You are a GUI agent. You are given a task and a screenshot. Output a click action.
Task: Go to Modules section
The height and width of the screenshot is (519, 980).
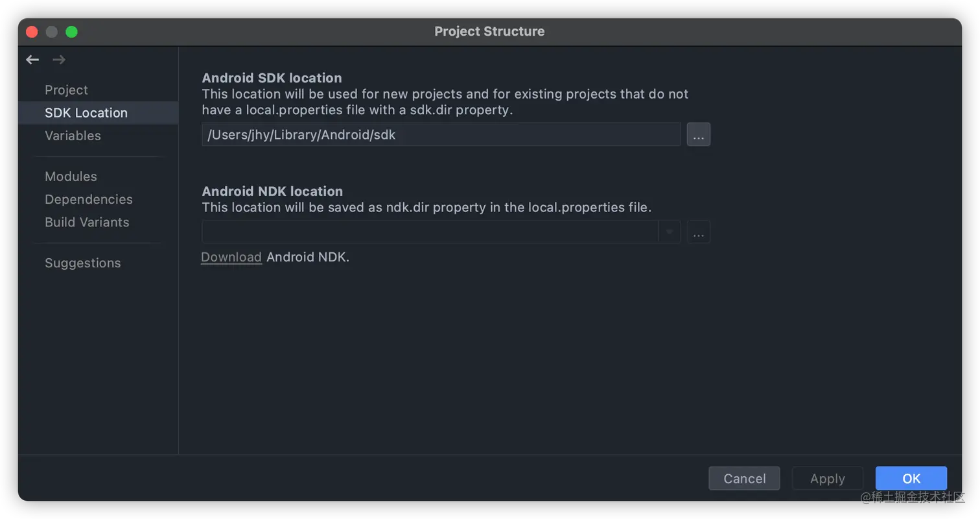coord(71,176)
